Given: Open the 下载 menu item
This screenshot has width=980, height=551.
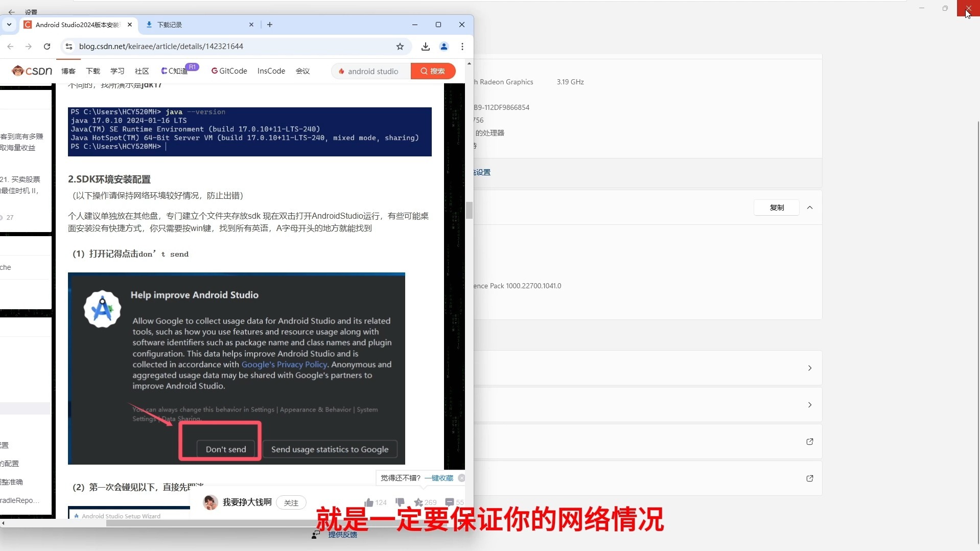Looking at the screenshot, I should (x=93, y=71).
